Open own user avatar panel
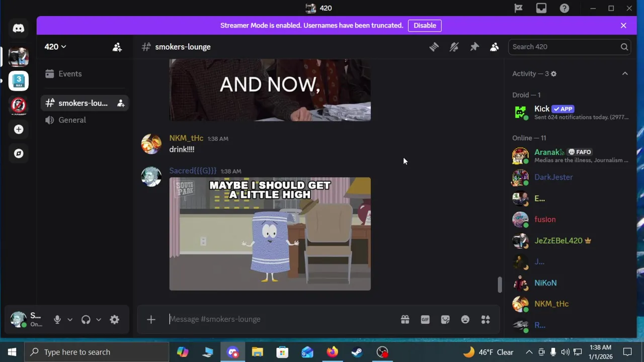The height and width of the screenshot is (362, 644). [x=19, y=319]
